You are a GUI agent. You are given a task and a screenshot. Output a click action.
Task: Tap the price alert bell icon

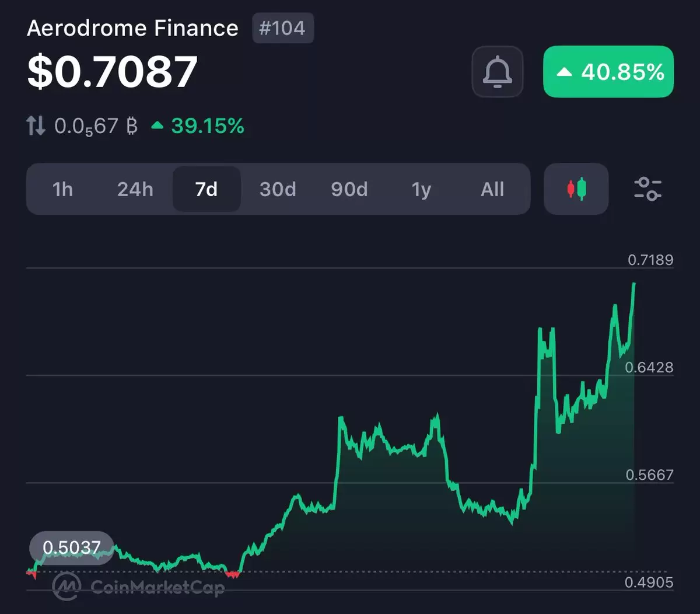click(x=497, y=72)
